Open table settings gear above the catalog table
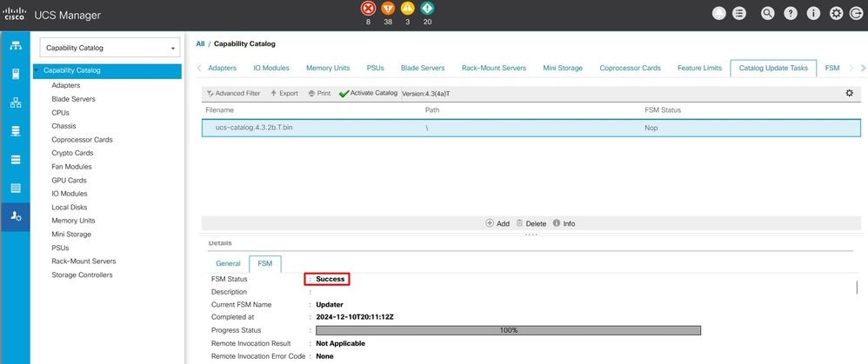868x364 pixels. (849, 93)
